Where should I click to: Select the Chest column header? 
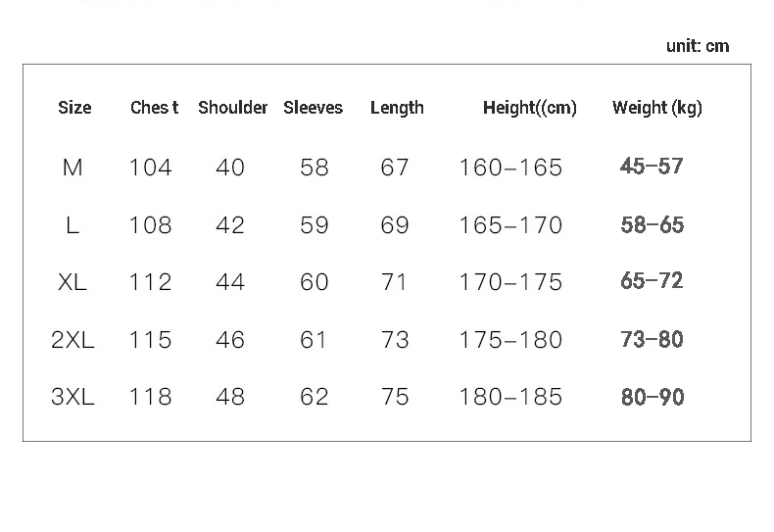click(154, 108)
